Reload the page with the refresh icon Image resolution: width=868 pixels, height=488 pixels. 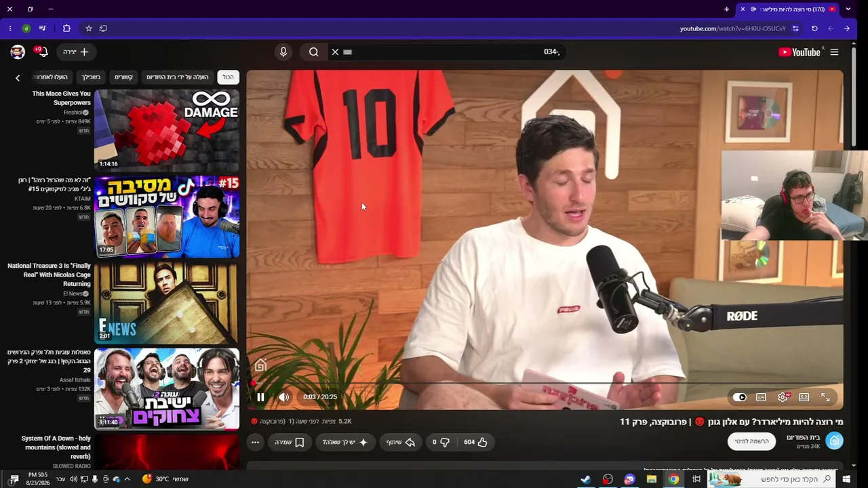tap(814, 28)
